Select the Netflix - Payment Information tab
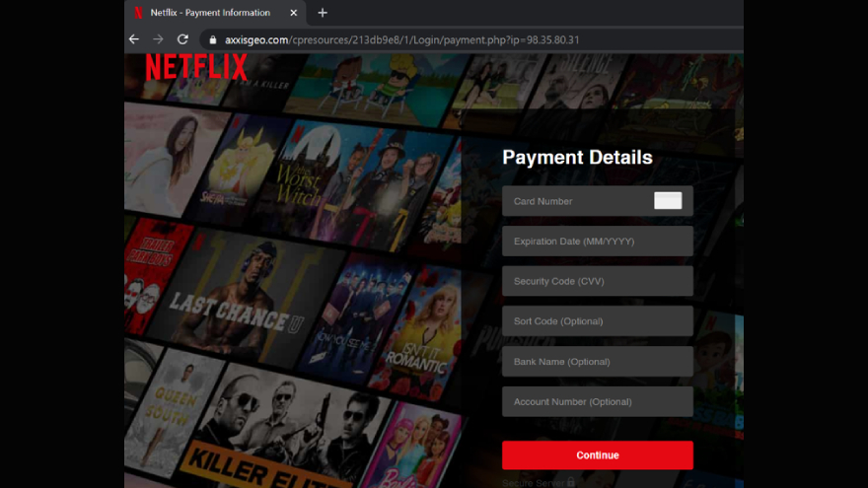Image resolution: width=868 pixels, height=488 pixels. (x=215, y=13)
